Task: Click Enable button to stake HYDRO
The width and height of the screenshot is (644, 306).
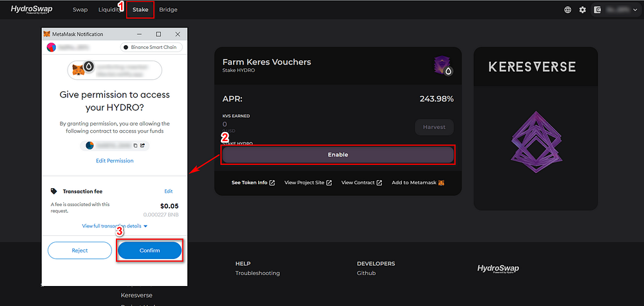Action: pos(338,155)
